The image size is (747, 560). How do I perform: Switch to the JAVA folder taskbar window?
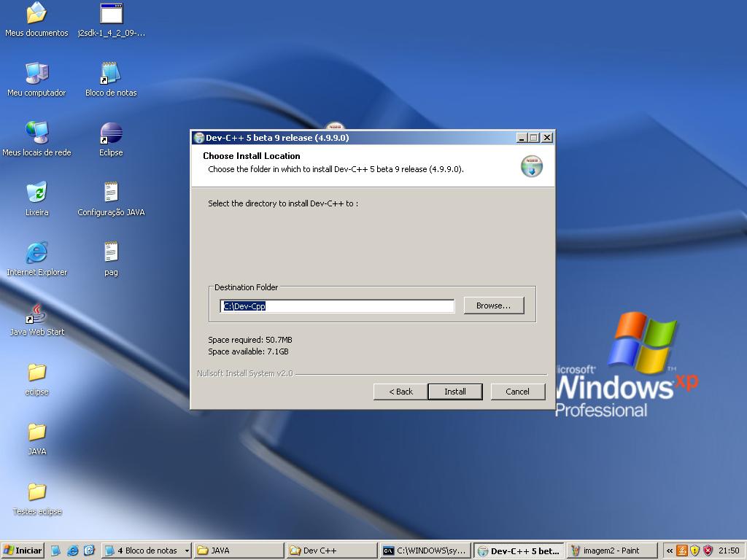(x=239, y=551)
